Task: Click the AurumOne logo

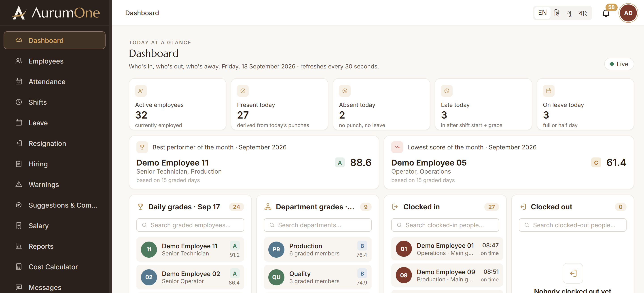Action: pos(56,13)
